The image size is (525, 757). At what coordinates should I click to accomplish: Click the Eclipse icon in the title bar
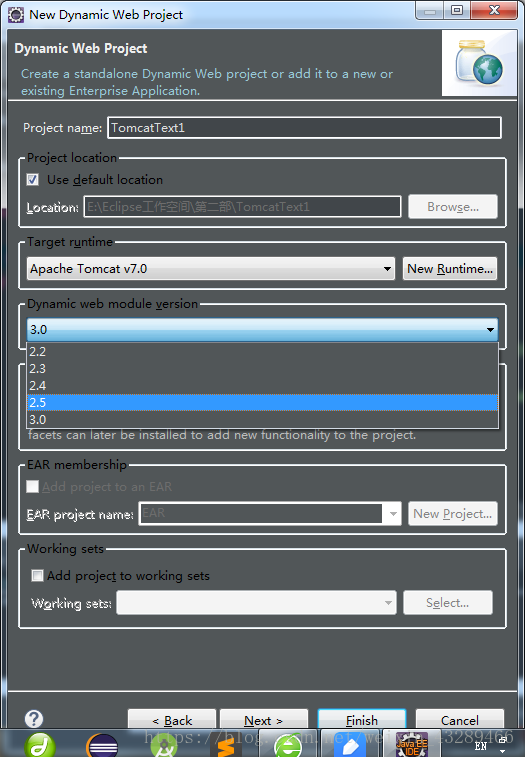(x=16, y=15)
